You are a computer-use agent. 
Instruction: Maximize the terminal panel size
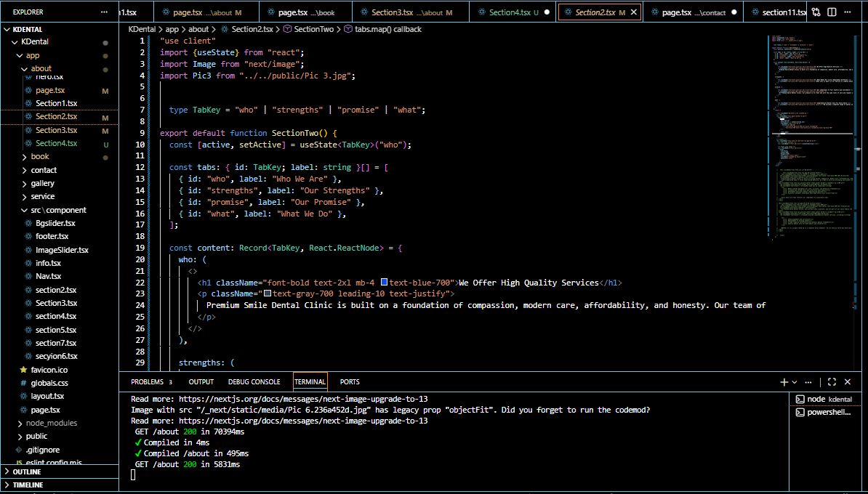click(832, 381)
